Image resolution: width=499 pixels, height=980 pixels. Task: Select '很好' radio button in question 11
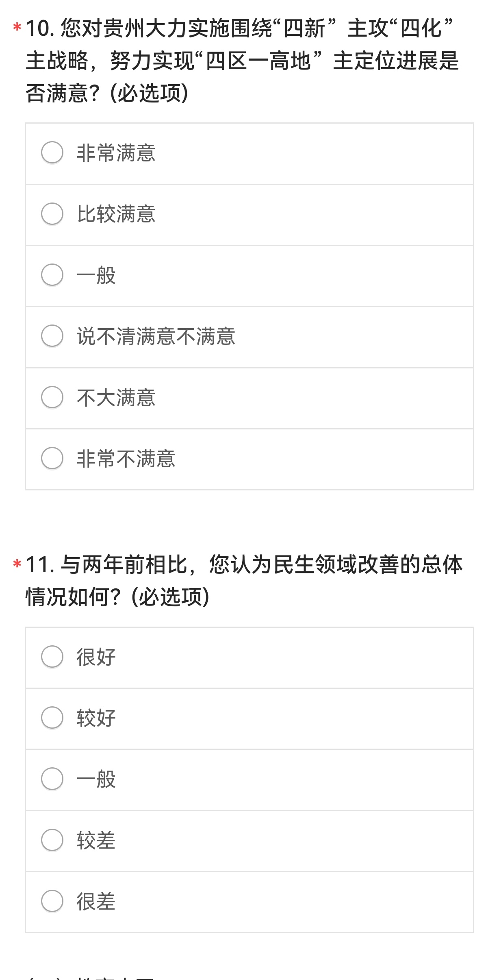[52, 657]
